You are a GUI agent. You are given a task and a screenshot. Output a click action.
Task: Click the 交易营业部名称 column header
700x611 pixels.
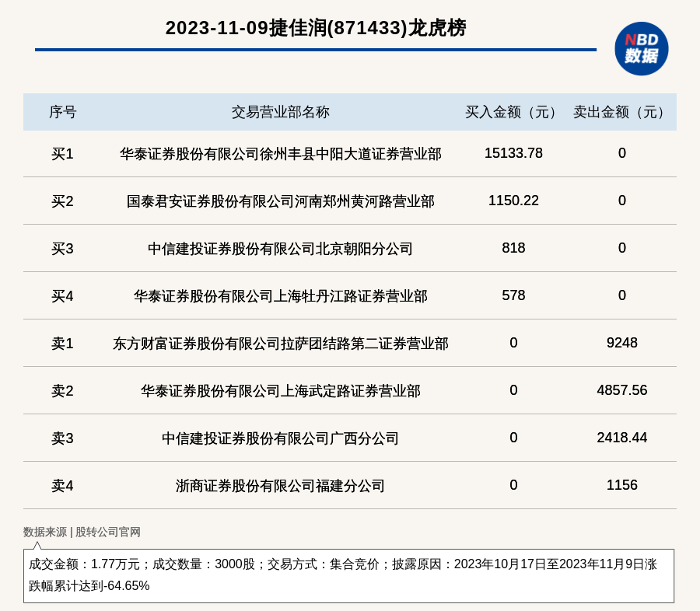[280, 112]
